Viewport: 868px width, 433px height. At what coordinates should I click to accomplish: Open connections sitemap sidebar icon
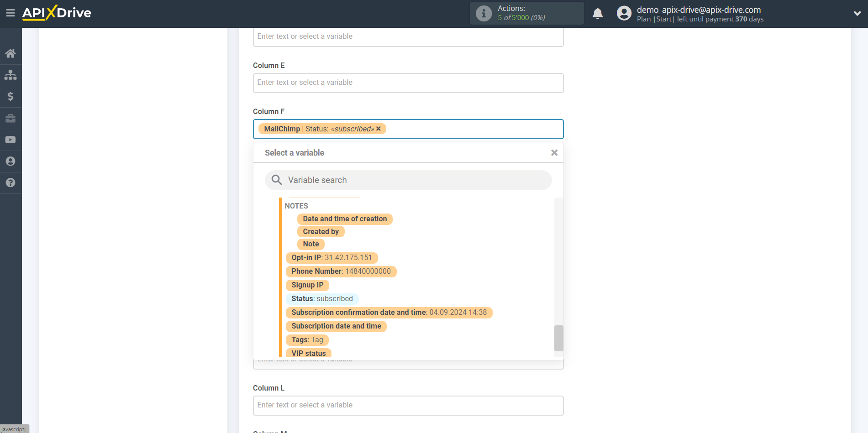[x=11, y=75]
